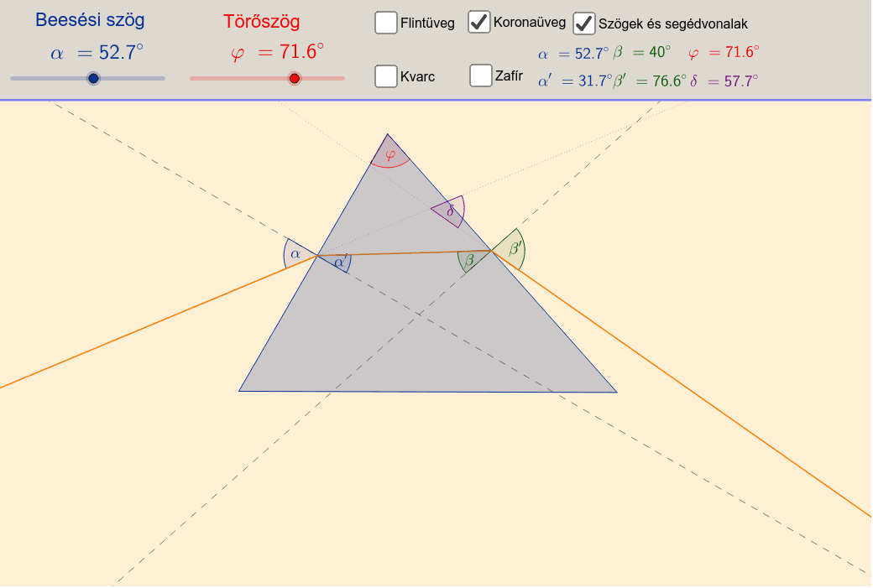Click the Beesési szög title label
This screenshot has width=873, height=588.
[79, 21]
